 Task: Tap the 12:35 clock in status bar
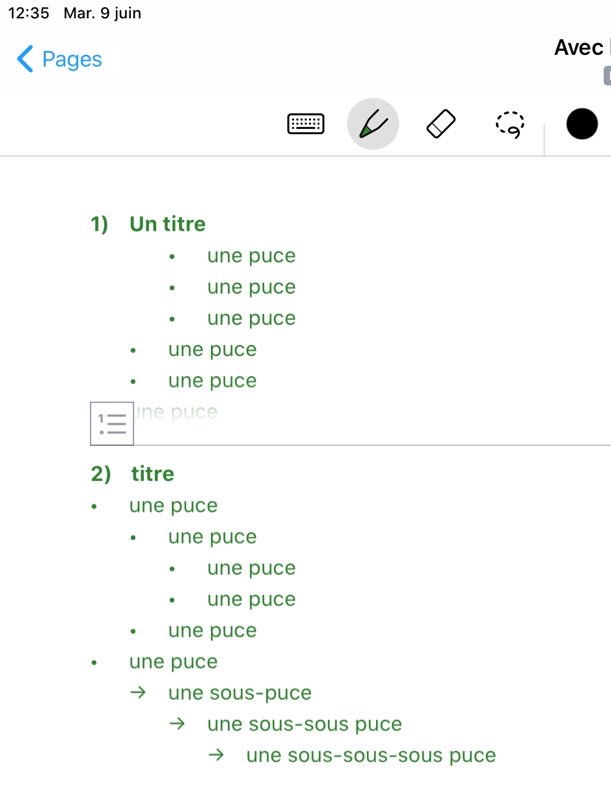28,13
